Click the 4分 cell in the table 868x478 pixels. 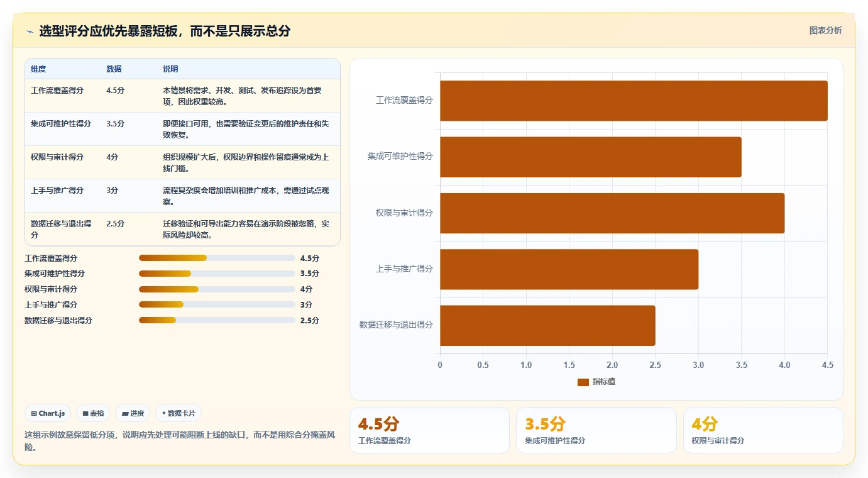pos(113,157)
